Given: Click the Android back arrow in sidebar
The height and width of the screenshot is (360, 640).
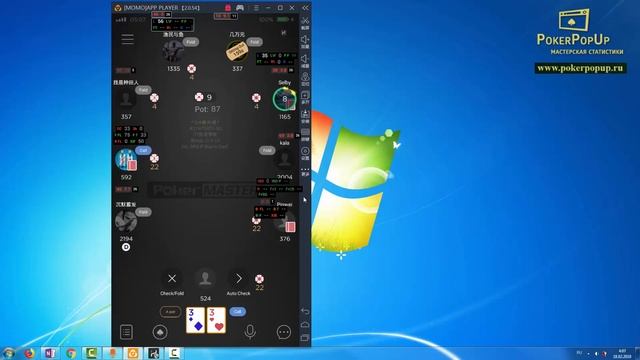Looking at the screenshot, I should (305, 311).
